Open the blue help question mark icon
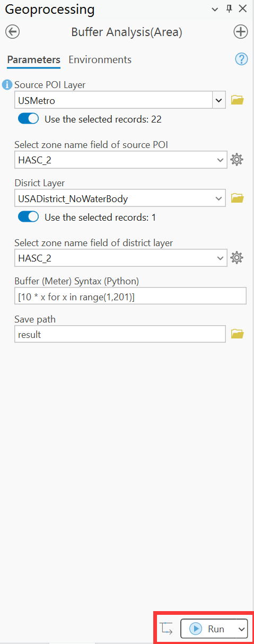Screen dimensions: 254x644 (x=241, y=59)
